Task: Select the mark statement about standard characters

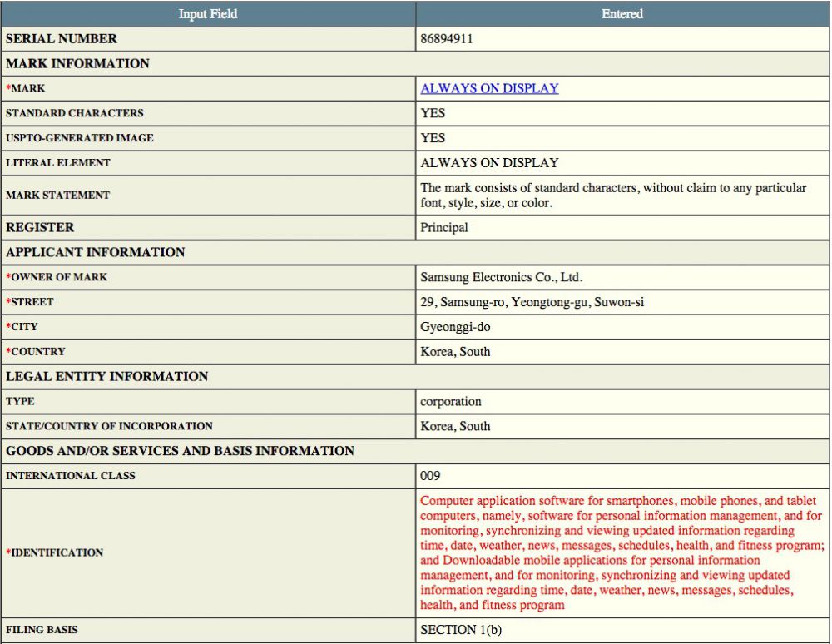Action: pyautogui.click(x=613, y=196)
